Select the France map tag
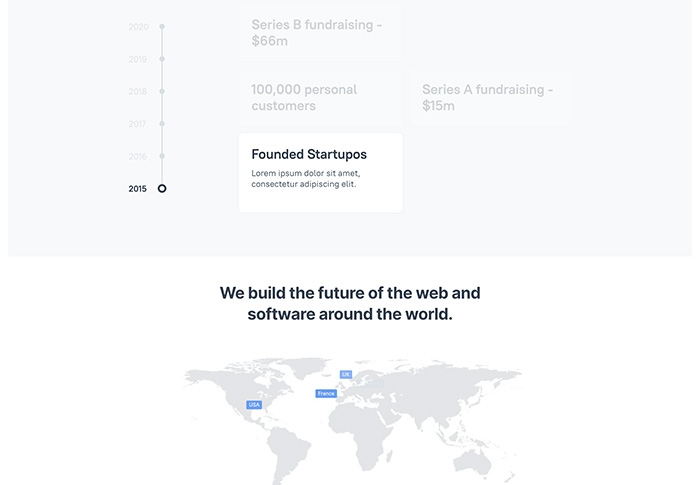The width and height of the screenshot is (699, 485). [x=326, y=394]
